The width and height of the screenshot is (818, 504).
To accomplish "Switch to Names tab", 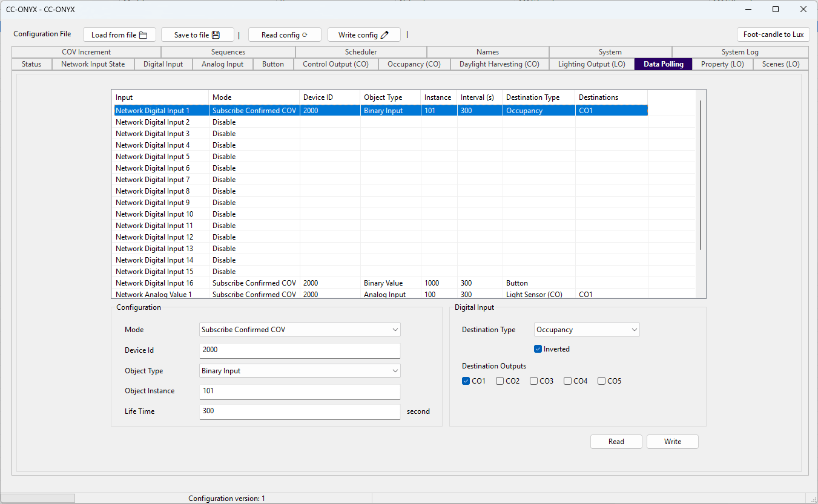I will 488,52.
